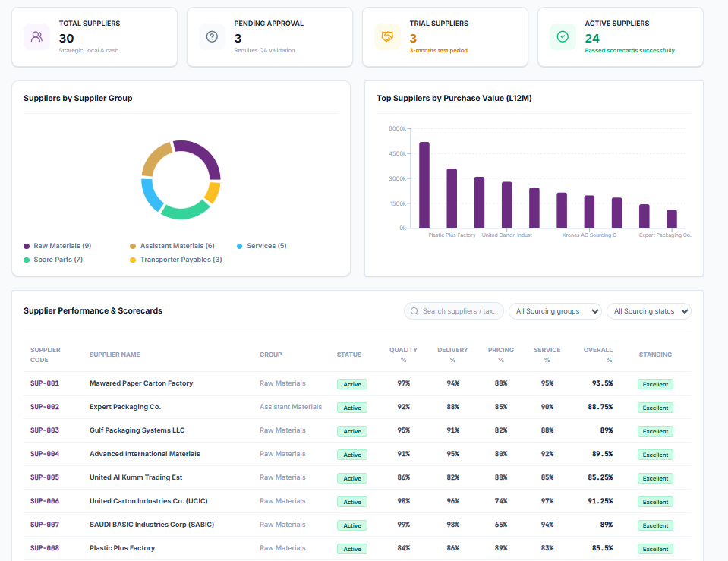Select Gulf Packaging Systems LLC name
Screen dimensions: 728x561
pyautogui.click(x=137, y=430)
